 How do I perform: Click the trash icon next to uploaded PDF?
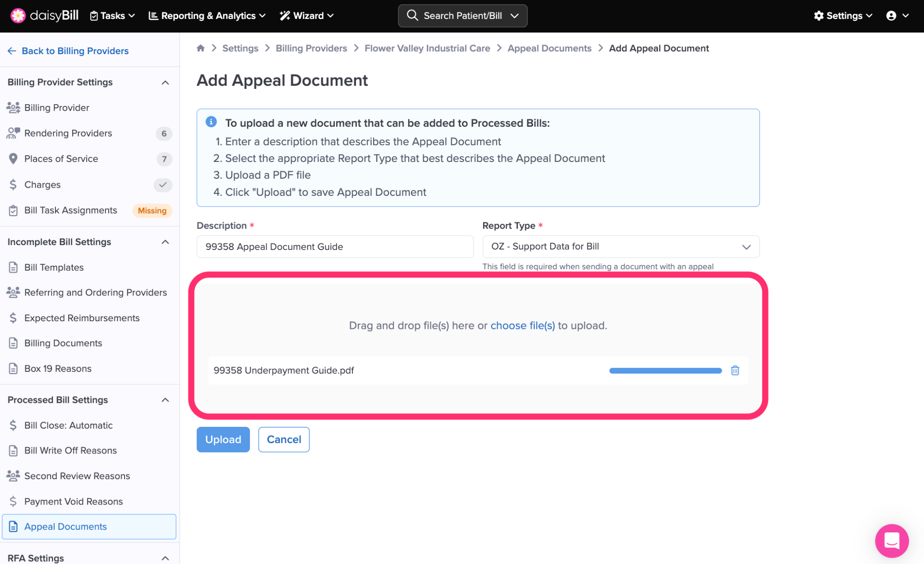tap(735, 370)
